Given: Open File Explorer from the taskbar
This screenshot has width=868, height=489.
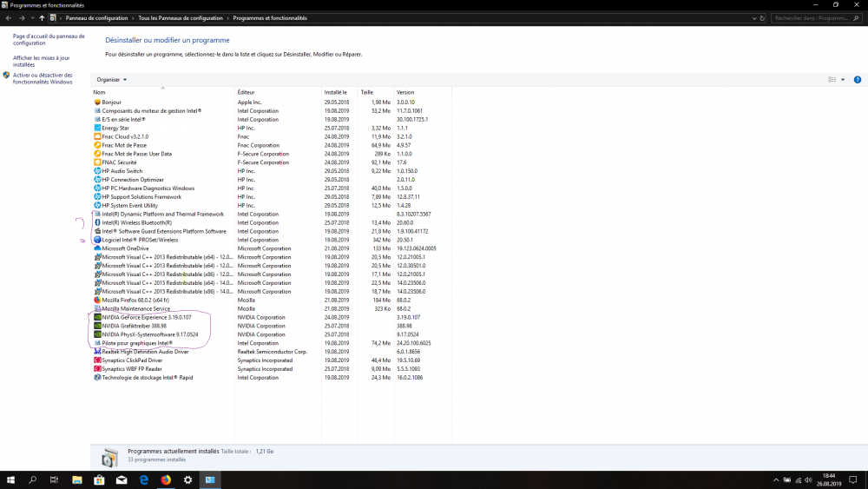Looking at the screenshot, I should [77, 480].
